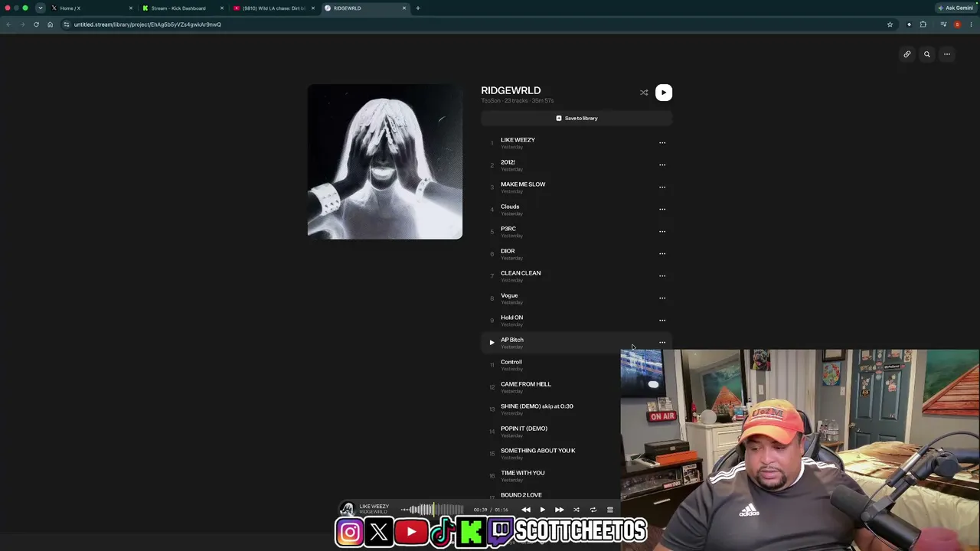Open a new browser tab
Viewport: 980px width, 551px height.
[418, 8]
